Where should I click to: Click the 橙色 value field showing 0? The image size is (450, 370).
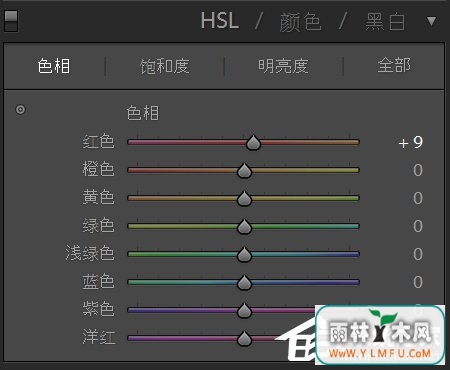pyautogui.click(x=418, y=170)
